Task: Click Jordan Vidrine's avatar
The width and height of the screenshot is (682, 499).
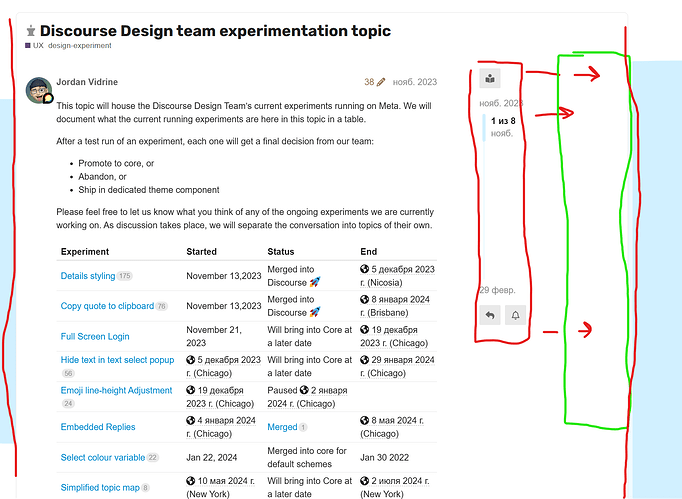Action: (39, 90)
